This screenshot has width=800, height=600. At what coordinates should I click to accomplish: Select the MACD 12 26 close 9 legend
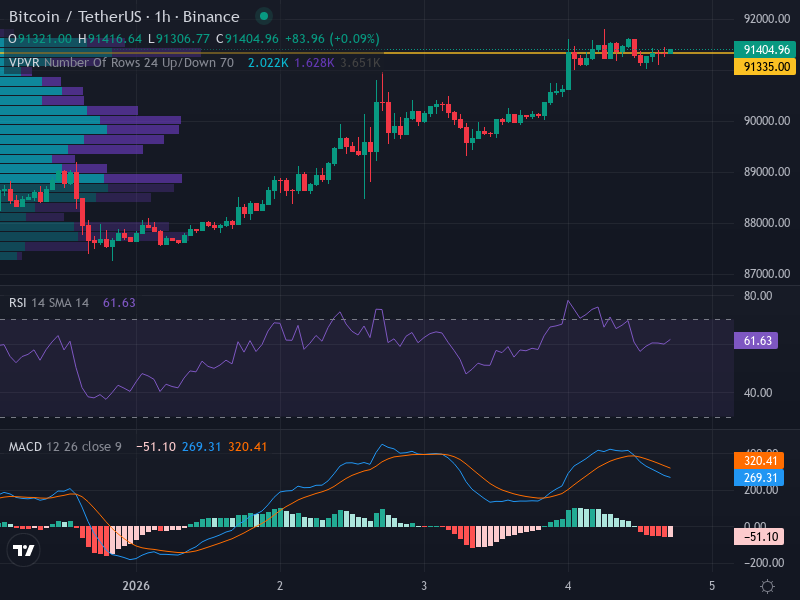point(65,446)
